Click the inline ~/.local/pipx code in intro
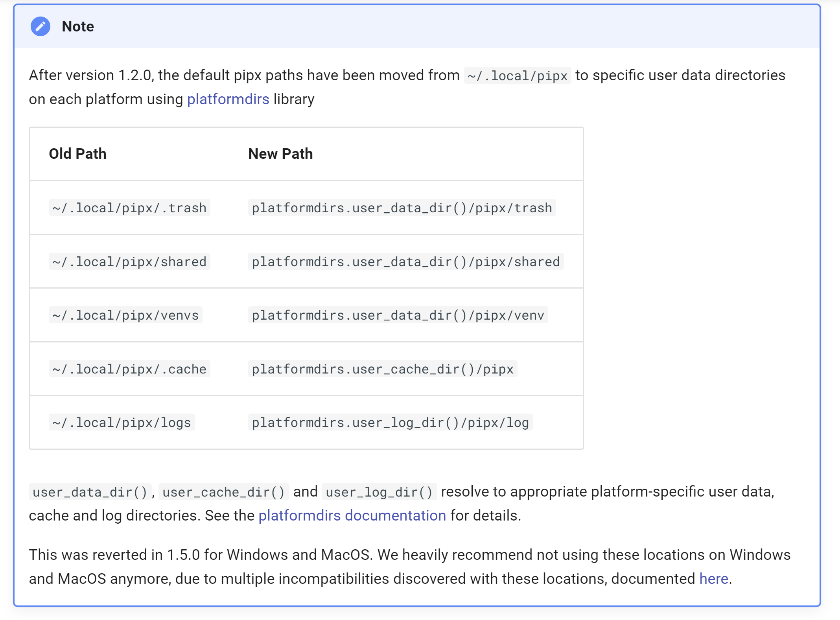Image resolution: width=840 pixels, height=620 pixels. 517,75
